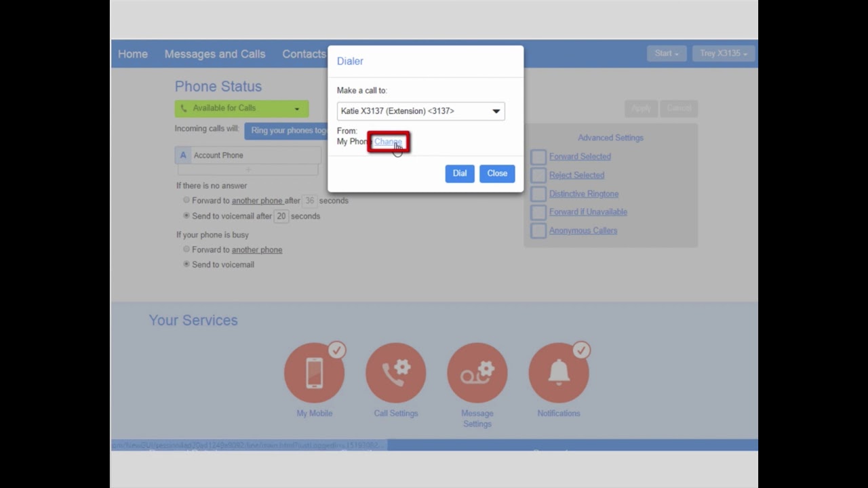Select the Send to voicemail after seconds radio
The width and height of the screenshot is (868, 488).
point(186,216)
